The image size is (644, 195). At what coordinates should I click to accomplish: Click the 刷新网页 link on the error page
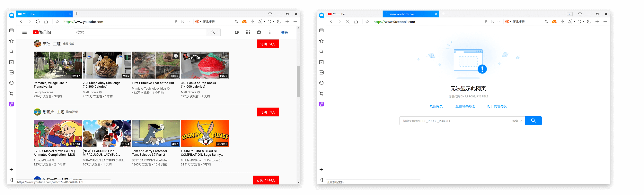436,106
